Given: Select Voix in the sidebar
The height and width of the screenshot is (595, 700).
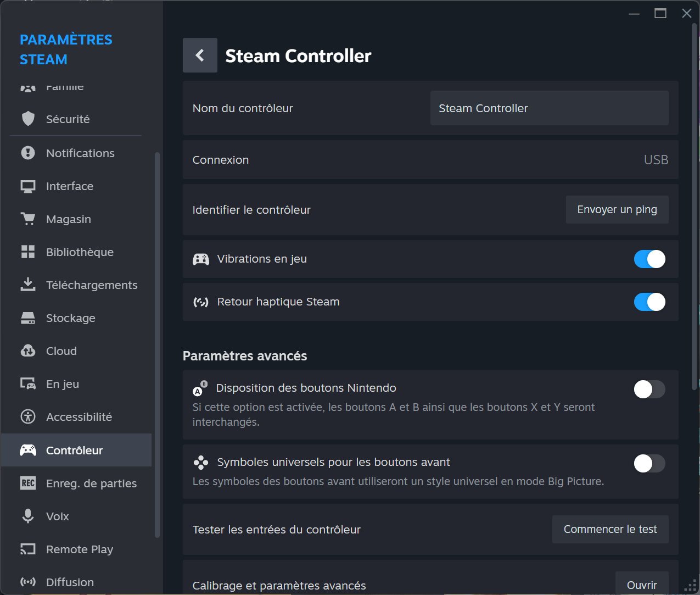Looking at the screenshot, I should click(76, 516).
